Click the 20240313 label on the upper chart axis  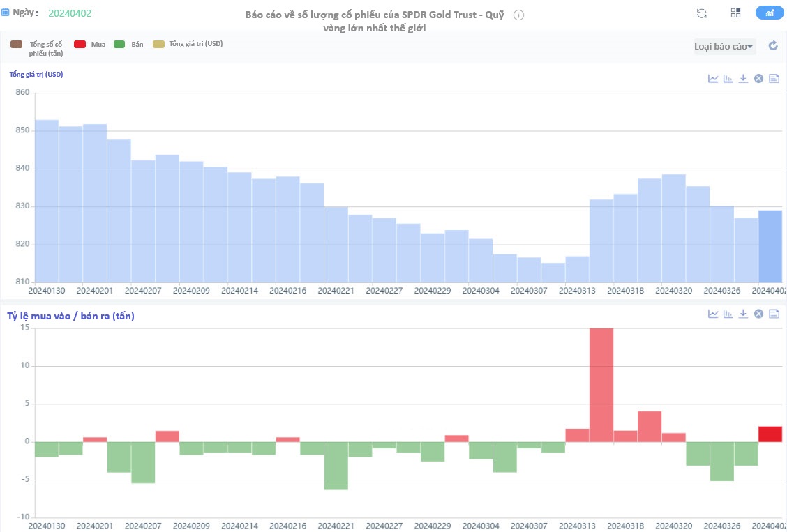click(x=576, y=290)
